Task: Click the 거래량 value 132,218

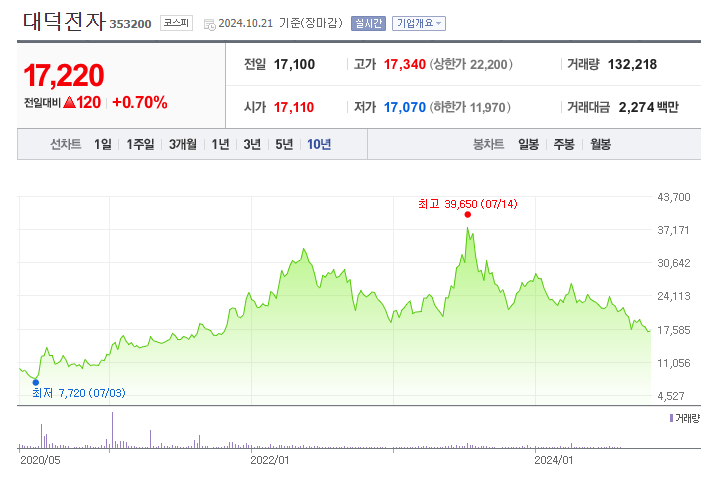Action: point(632,64)
